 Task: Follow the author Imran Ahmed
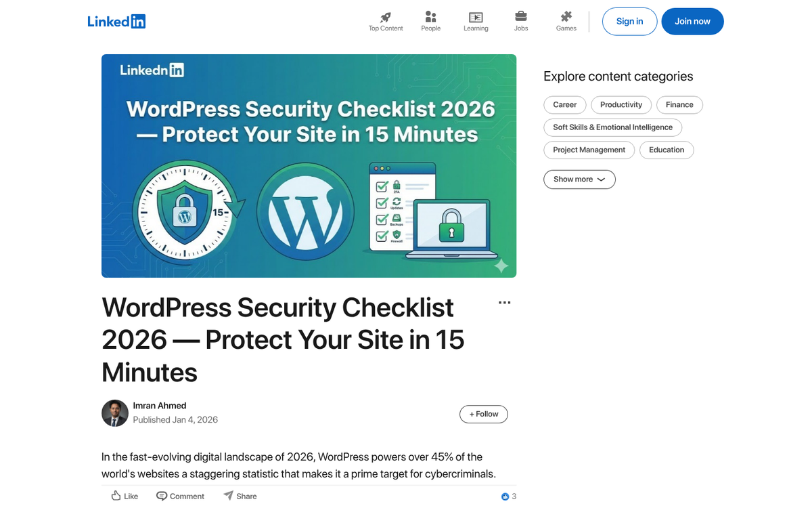[x=483, y=414]
